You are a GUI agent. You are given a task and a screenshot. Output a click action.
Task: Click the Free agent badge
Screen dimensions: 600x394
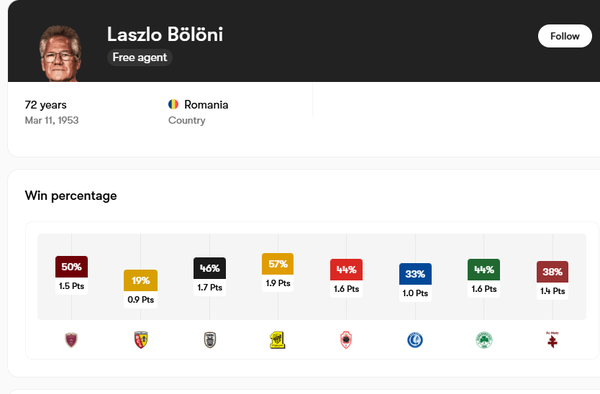tap(140, 57)
